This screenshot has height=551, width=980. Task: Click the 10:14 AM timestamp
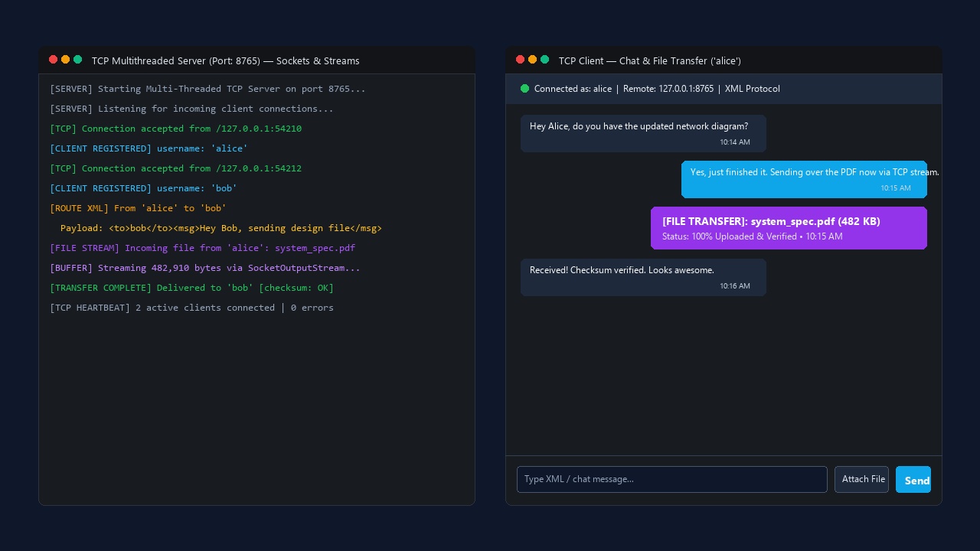[735, 142]
